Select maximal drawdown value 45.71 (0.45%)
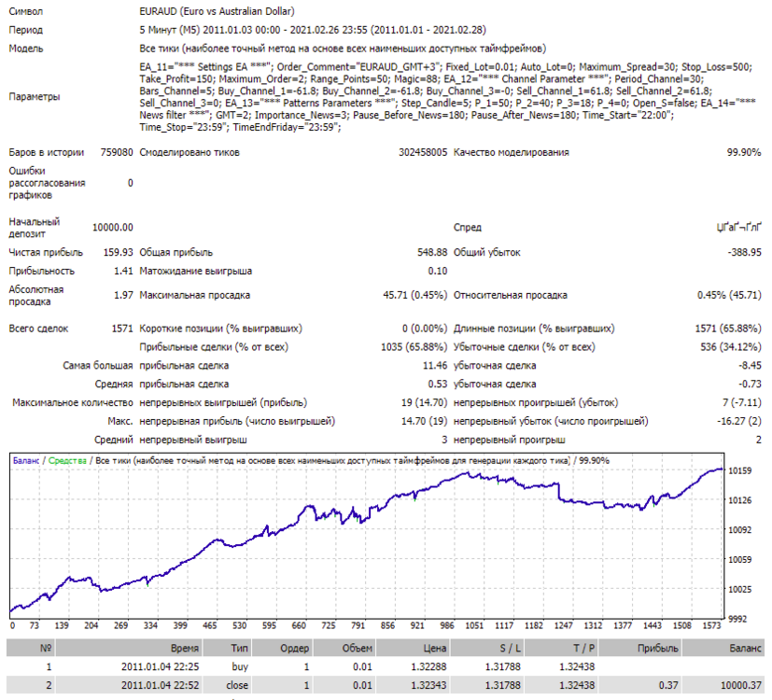This screenshot has height=700, width=772. point(415,295)
